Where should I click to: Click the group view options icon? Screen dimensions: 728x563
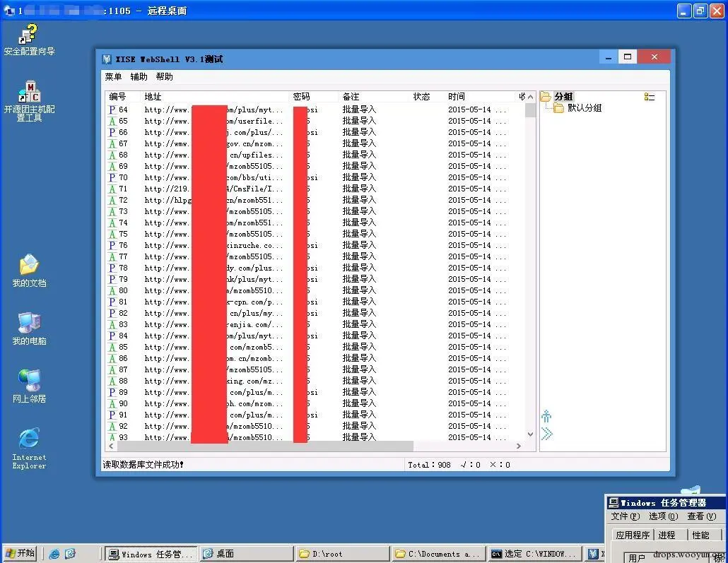point(649,97)
